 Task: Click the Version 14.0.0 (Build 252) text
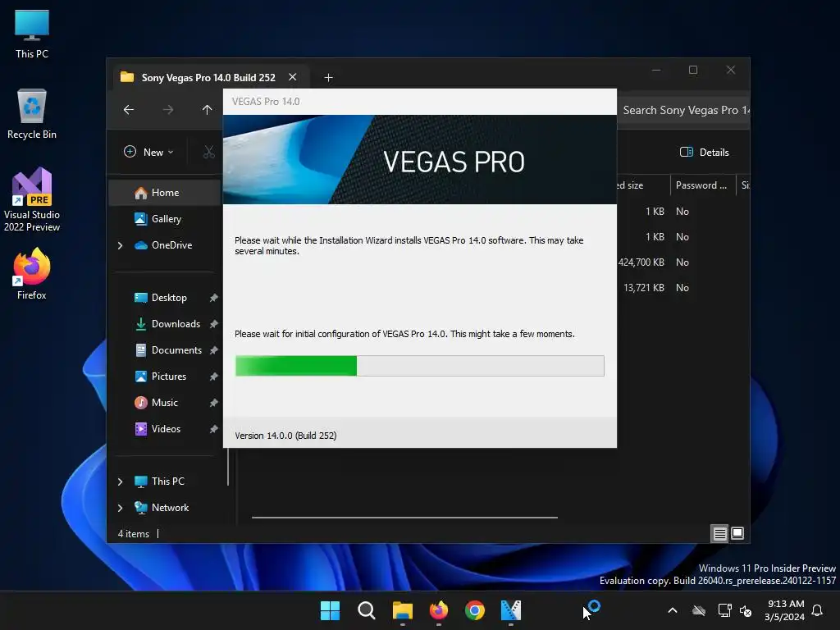click(x=285, y=436)
